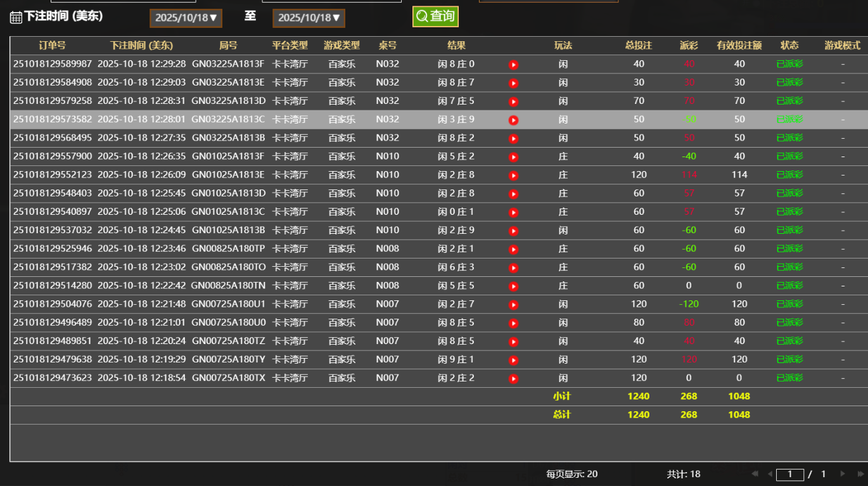Play replay for order 251018129589987
Image resolution: width=868 pixels, height=486 pixels.
point(513,65)
